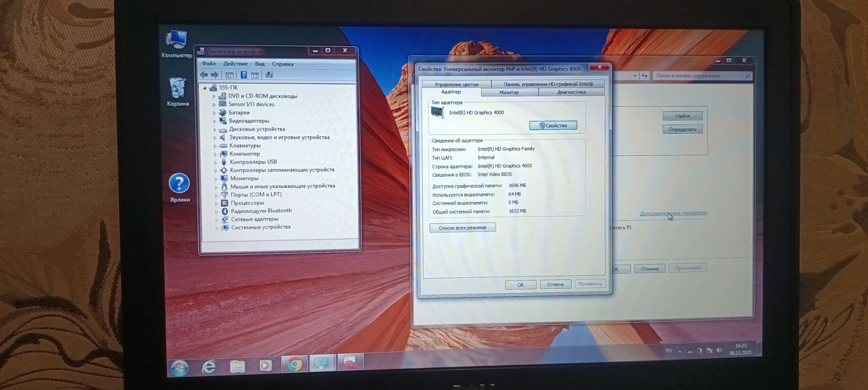This screenshot has height=390, width=868.
Task: Click Отмена in the adapter properties dialog
Action: point(555,285)
